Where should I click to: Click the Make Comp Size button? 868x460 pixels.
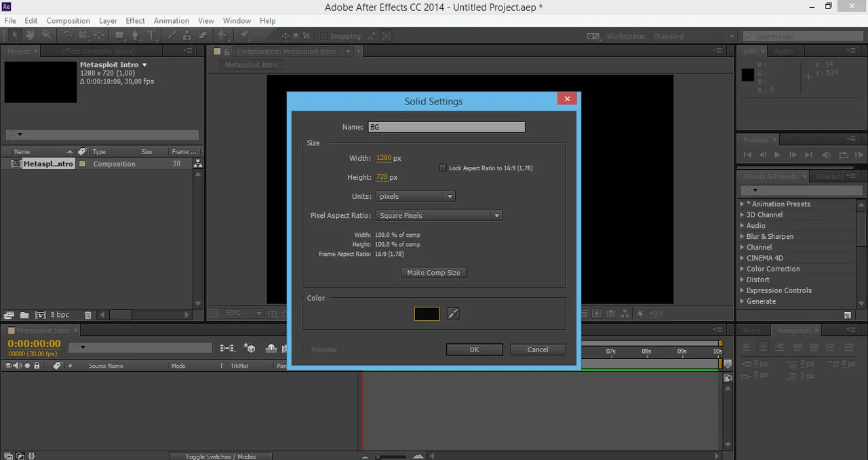(433, 273)
